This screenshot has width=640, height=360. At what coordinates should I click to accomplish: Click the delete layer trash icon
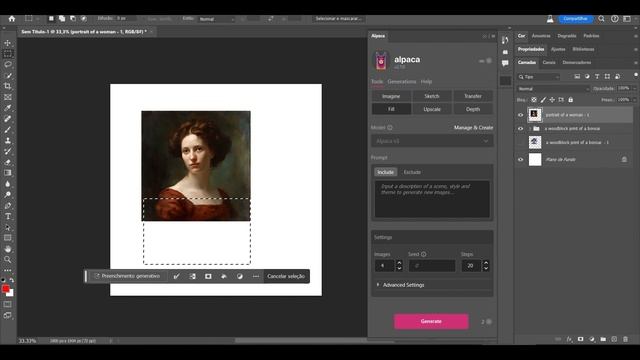coord(625,339)
